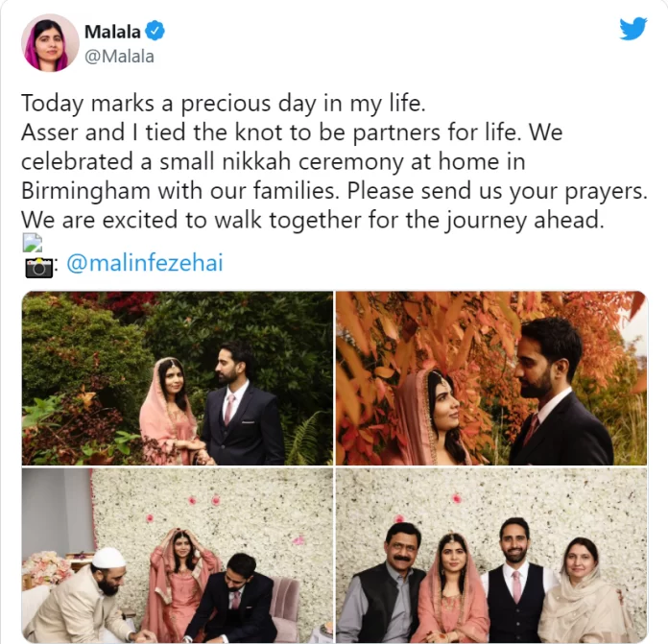Click the blue verified badge
This screenshot has height=644, width=668.
[x=155, y=31]
